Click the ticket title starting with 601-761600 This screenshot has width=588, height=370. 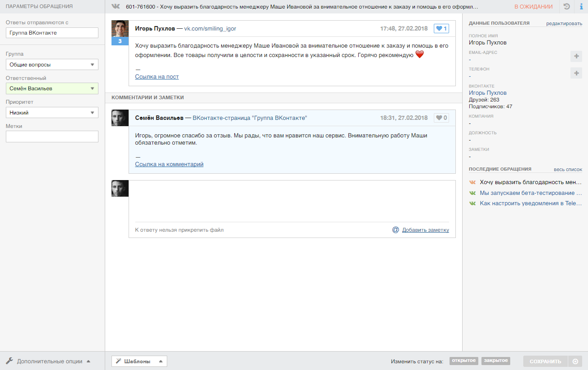click(302, 7)
